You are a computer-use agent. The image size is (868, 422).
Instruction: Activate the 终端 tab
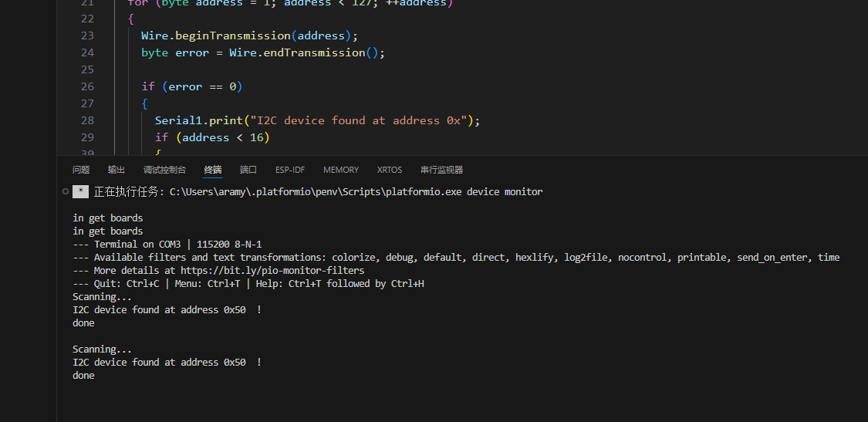coord(213,170)
